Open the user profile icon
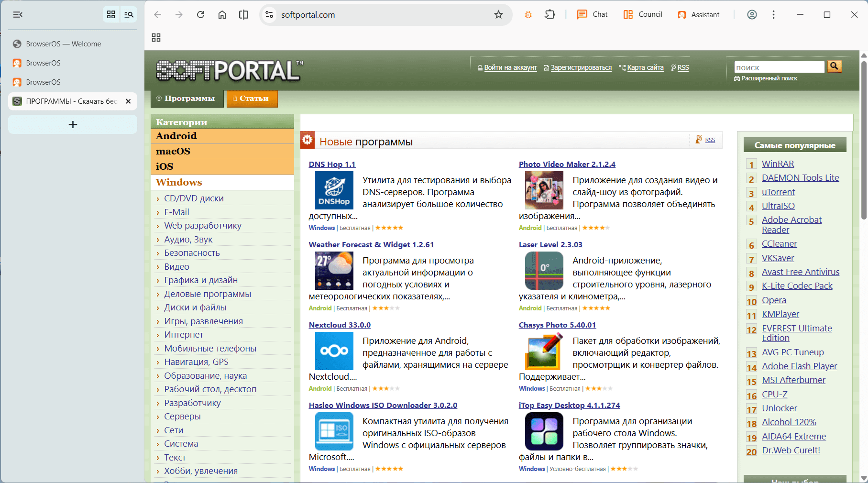The width and height of the screenshot is (868, 483). point(752,15)
